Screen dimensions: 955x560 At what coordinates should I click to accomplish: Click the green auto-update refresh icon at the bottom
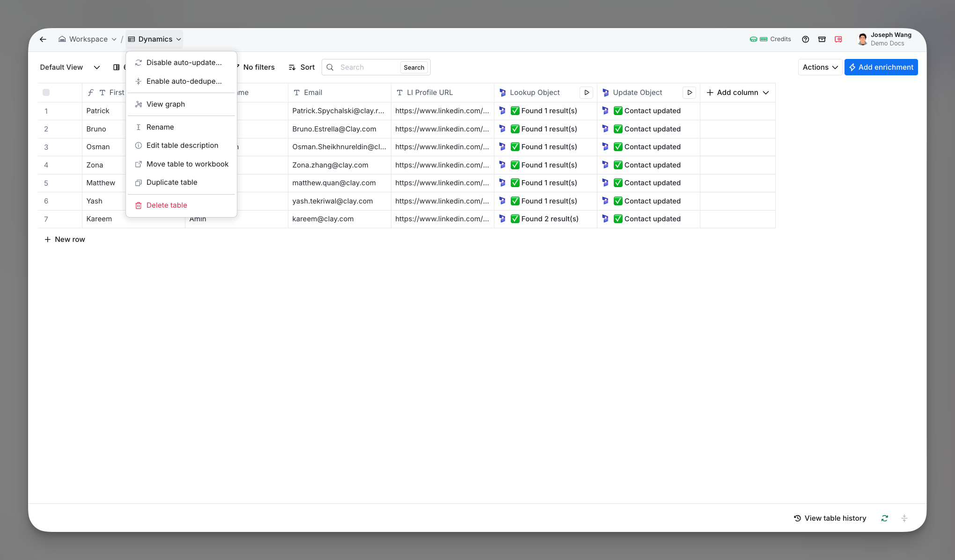coord(884,518)
